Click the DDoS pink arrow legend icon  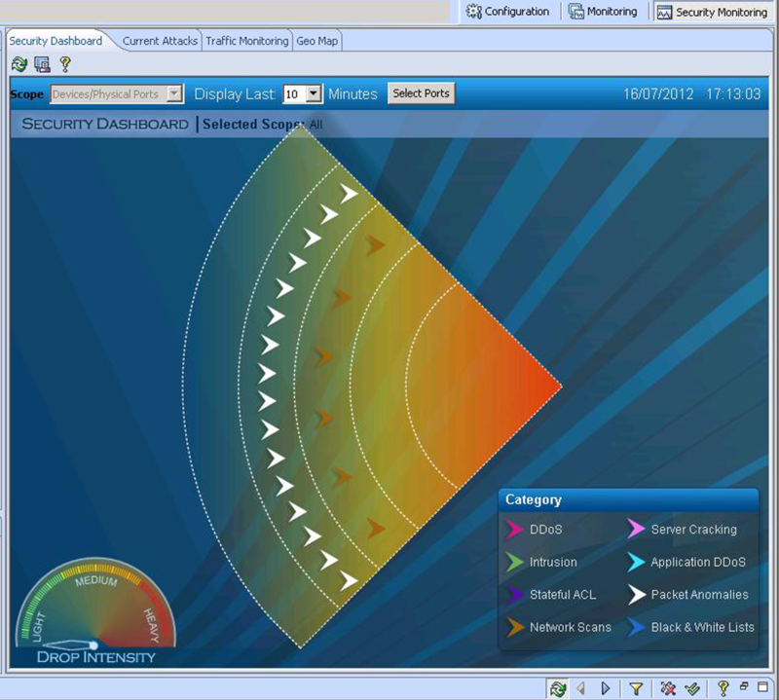click(x=515, y=530)
